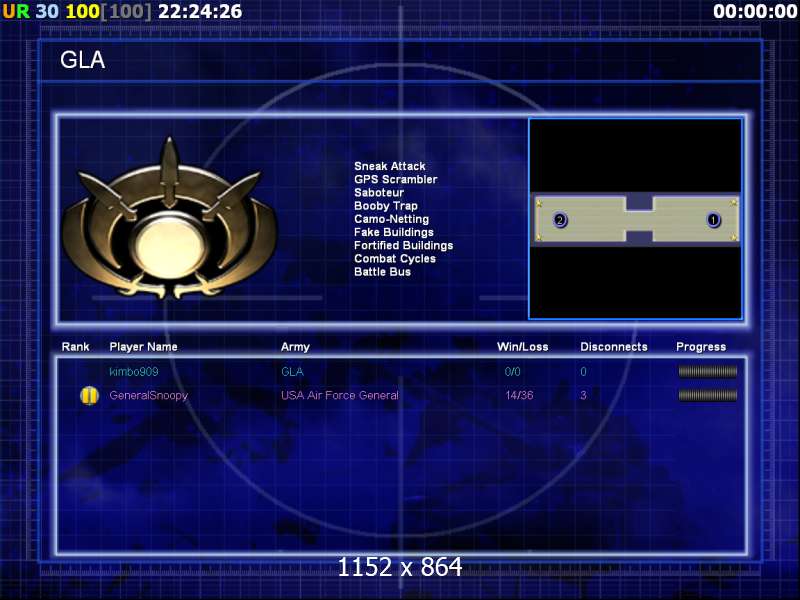800x600 pixels.
Task: Select player kimbo909
Action: point(134,372)
